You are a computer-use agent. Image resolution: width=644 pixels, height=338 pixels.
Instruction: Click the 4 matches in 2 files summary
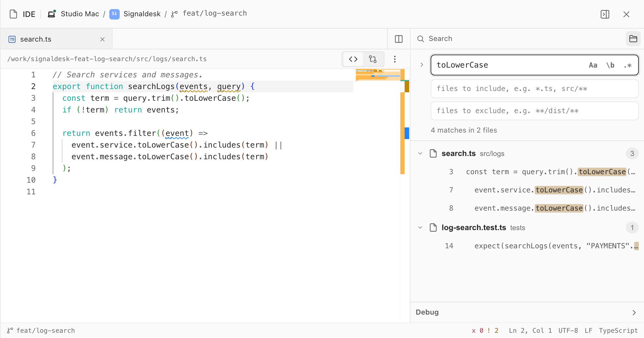click(464, 130)
